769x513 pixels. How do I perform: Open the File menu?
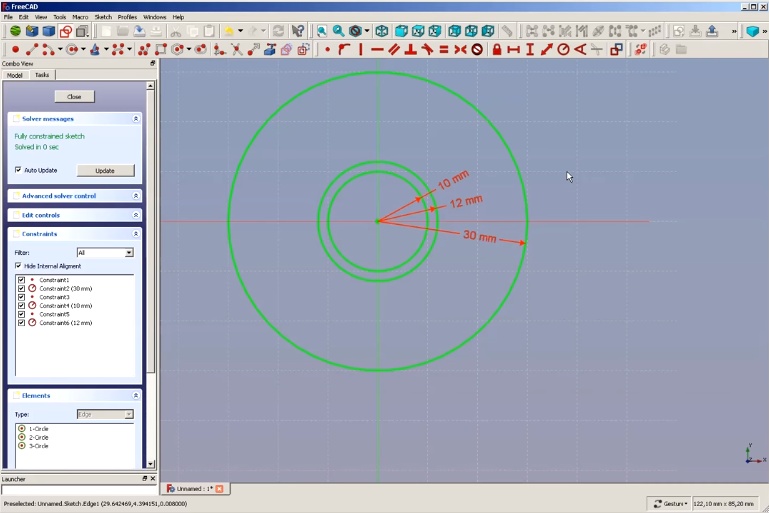(x=8, y=17)
